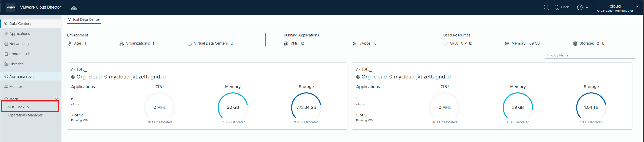Click the Content Hub icon in sidebar
Screen dimensions: 644x142
(x=6, y=54)
